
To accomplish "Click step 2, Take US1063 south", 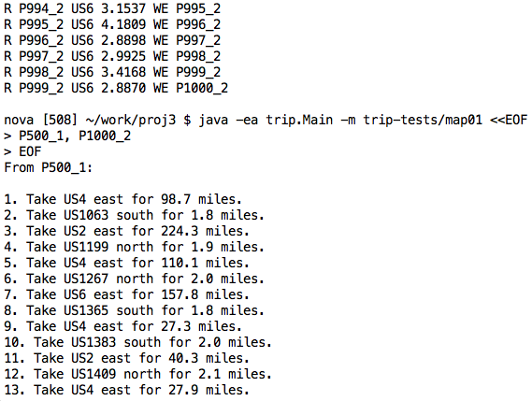I will click(134, 215).
